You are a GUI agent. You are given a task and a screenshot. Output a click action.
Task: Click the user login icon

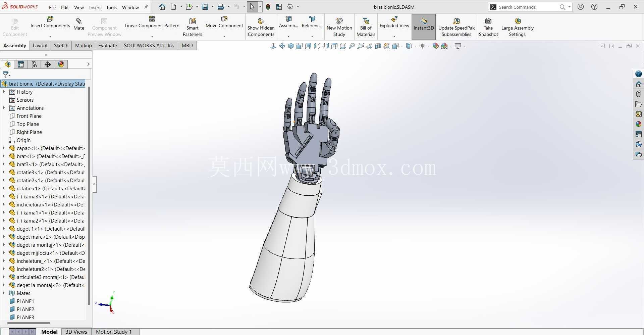pyautogui.click(x=581, y=7)
